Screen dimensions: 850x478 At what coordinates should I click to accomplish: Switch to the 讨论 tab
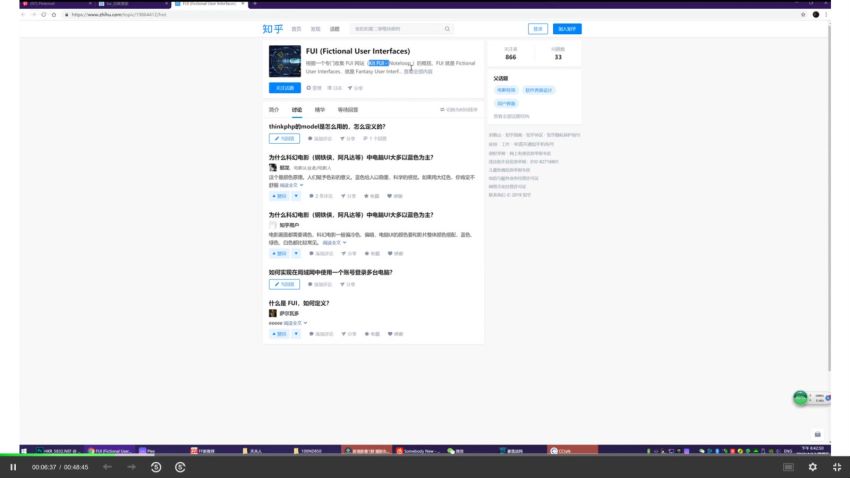click(x=297, y=109)
